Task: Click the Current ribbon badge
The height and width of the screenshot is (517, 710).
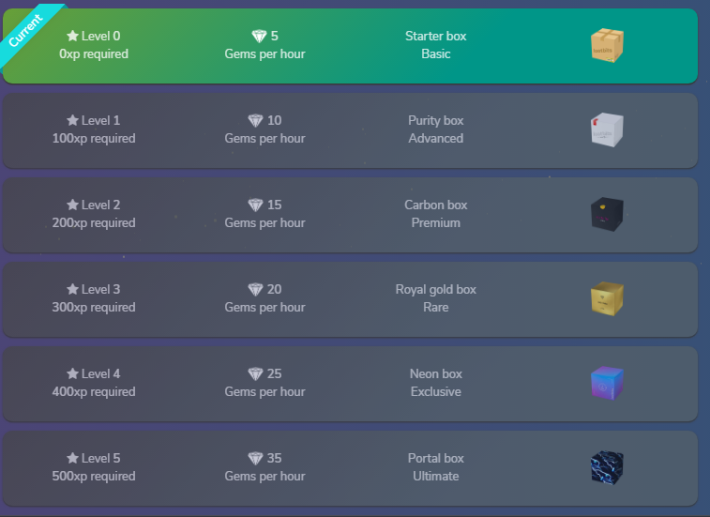Action: 28,30
